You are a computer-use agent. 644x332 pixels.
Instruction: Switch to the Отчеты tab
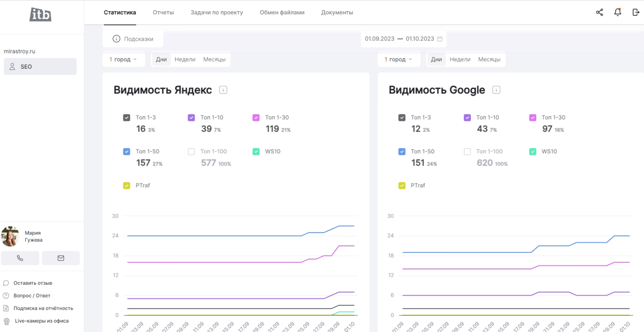tap(163, 13)
